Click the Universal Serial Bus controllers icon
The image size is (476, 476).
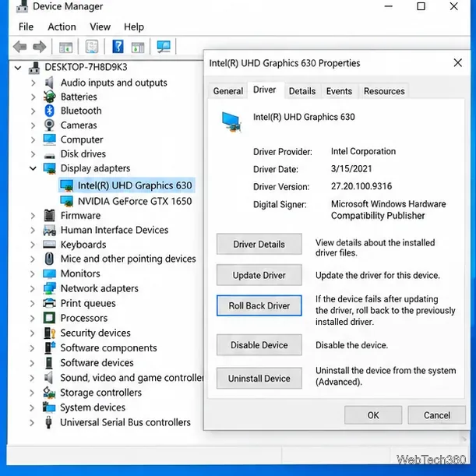pos(48,422)
